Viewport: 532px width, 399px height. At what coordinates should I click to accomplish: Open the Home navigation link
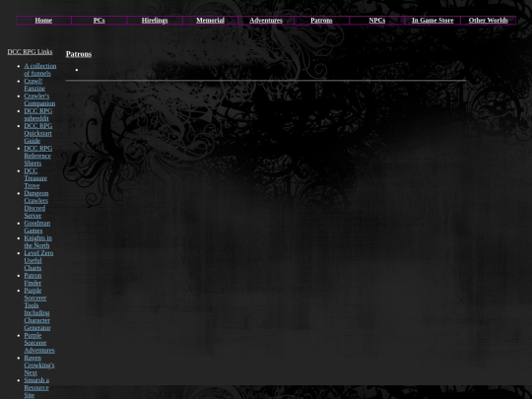43,21
